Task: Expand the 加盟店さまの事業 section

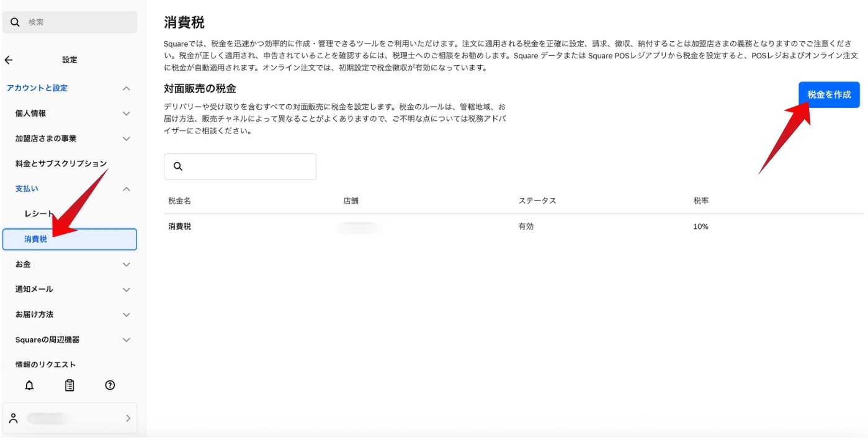Action: pos(127,139)
